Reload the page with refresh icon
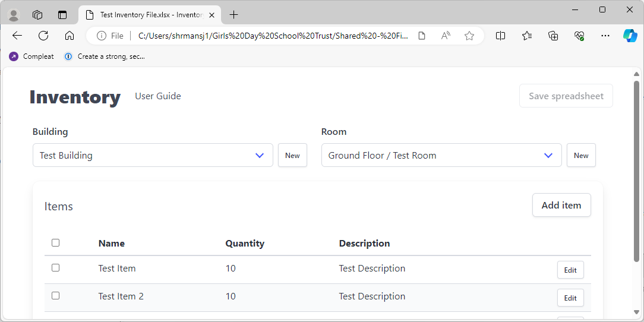 tap(43, 36)
